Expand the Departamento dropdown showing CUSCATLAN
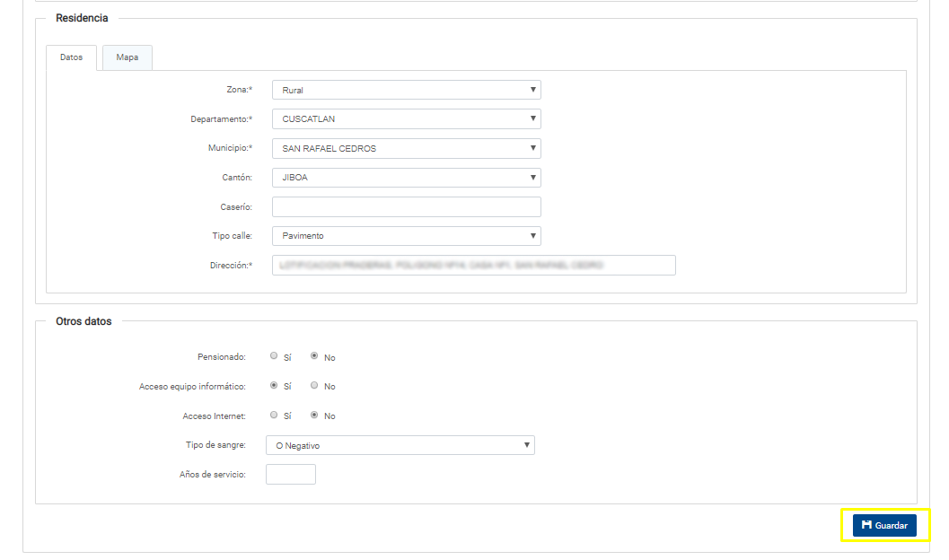The height and width of the screenshot is (560, 949). [x=406, y=119]
